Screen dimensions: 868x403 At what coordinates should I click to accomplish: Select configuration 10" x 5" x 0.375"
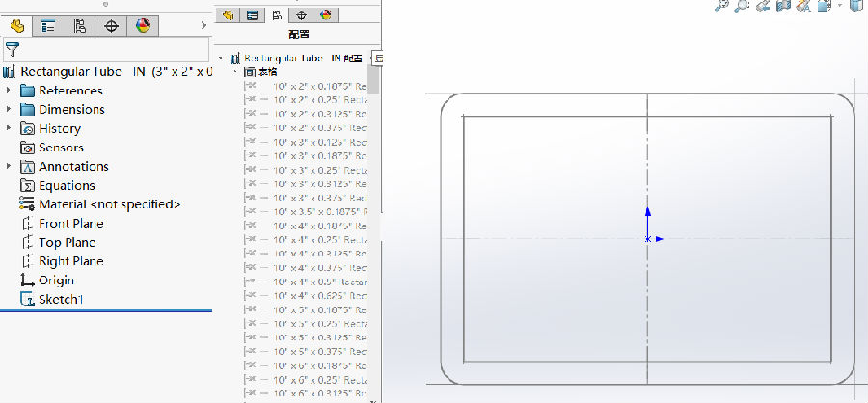click(306, 352)
